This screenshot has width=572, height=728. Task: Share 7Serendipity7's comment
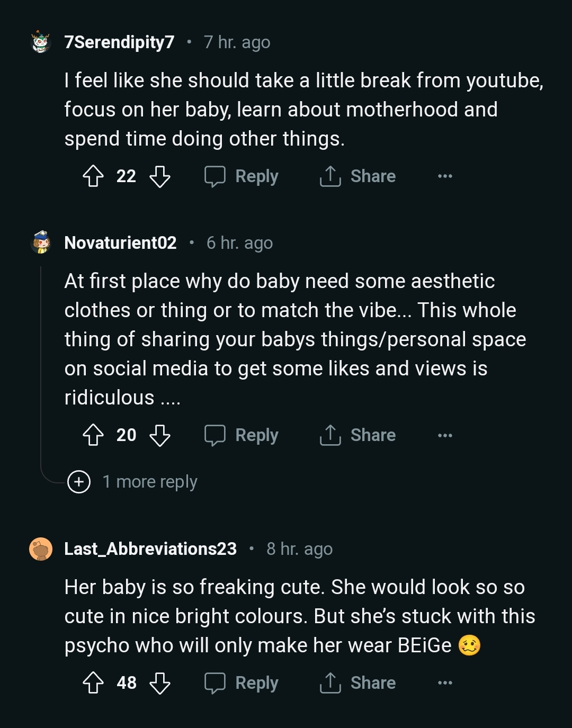click(x=358, y=176)
